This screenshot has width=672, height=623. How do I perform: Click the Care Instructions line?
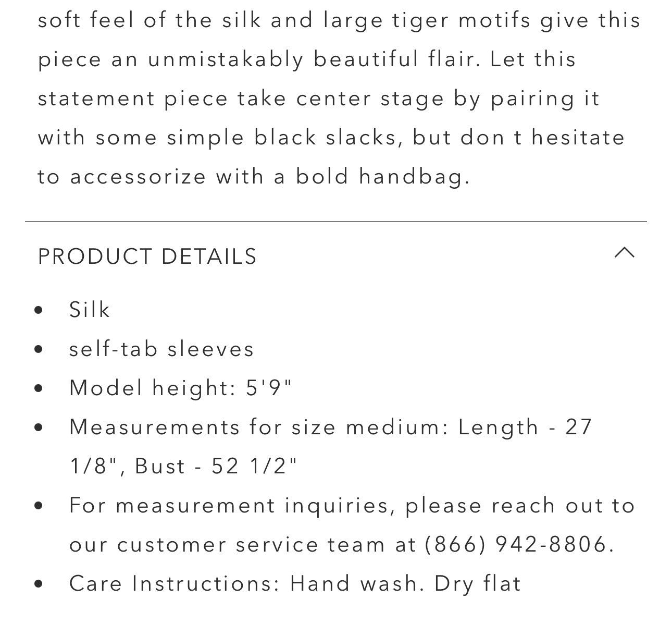pos(295,584)
